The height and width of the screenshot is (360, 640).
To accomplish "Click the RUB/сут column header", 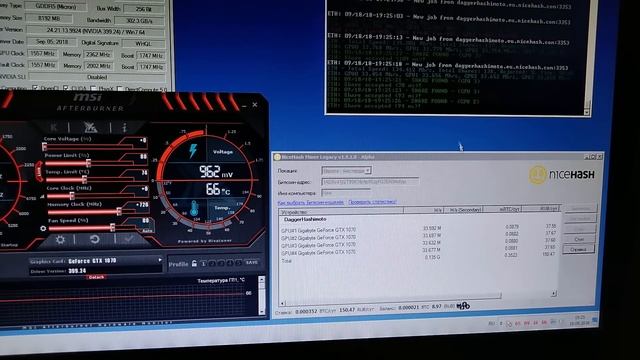I will [x=541, y=209].
